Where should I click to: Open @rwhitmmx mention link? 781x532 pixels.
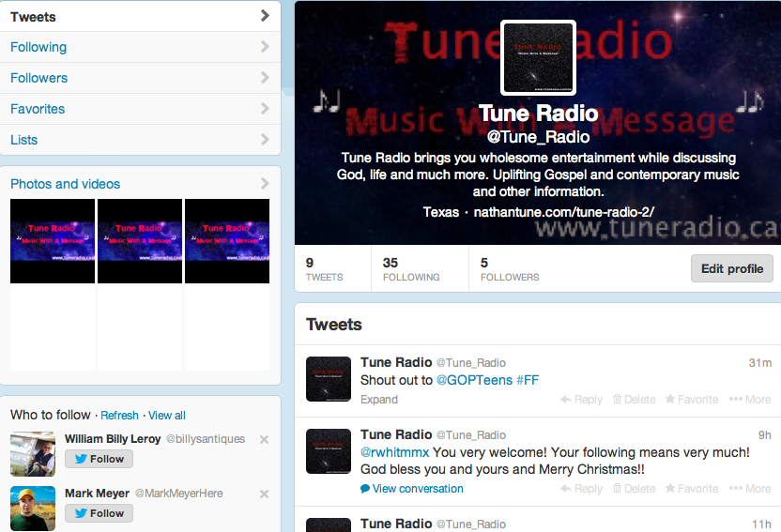pyautogui.click(x=394, y=452)
